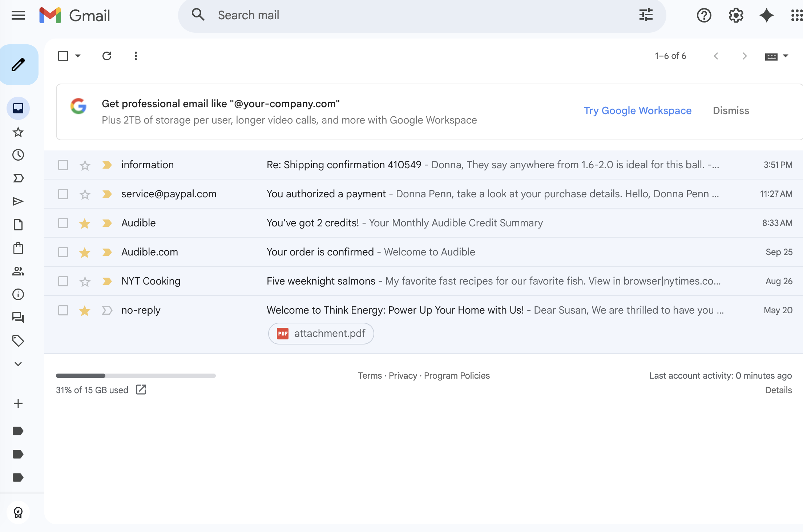The width and height of the screenshot is (803, 532).
Task: Open the main menu hamburger icon
Action: coord(18,15)
